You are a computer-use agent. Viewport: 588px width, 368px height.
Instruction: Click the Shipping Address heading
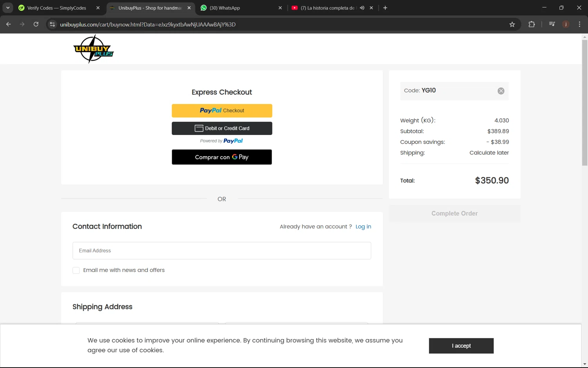[102, 307]
